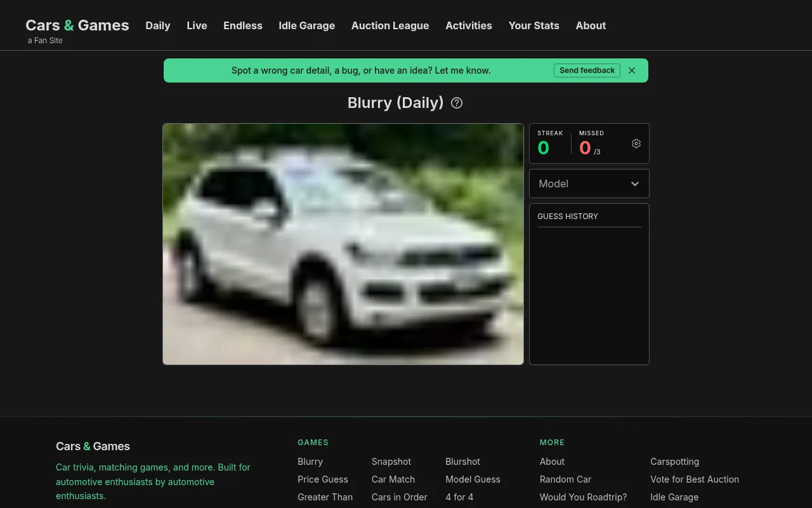Screen dimensions: 812x508
Task: View Your Stats page
Action: click(x=534, y=25)
